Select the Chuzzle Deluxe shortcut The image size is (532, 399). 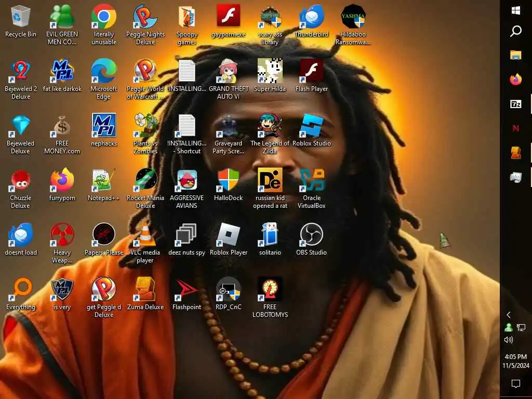tap(21, 180)
